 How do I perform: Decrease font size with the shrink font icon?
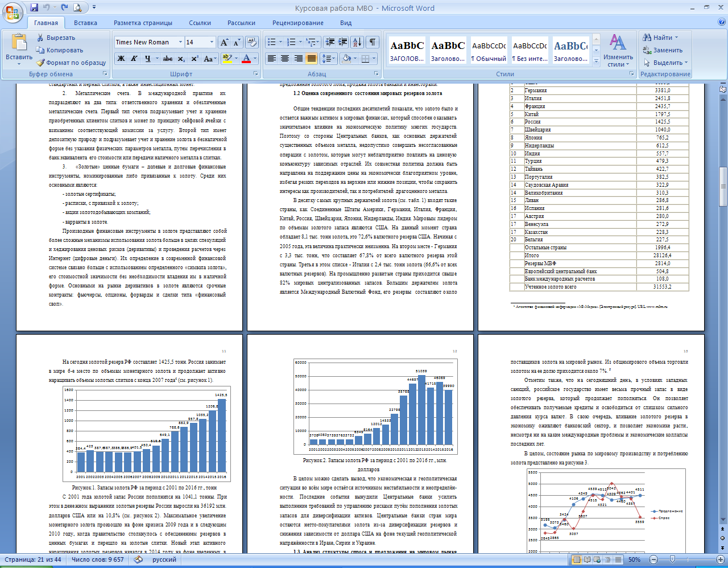pyautogui.click(x=236, y=42)
